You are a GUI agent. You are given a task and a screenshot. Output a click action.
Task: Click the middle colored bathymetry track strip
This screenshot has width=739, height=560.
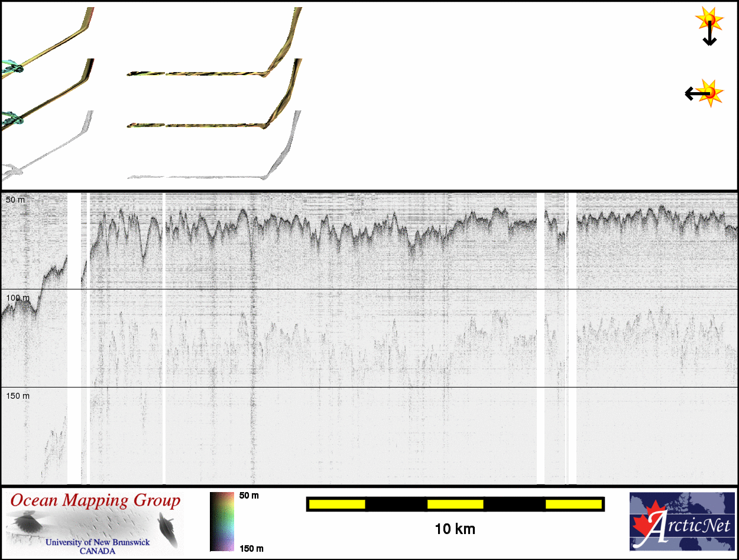pyautogui.click(x=195, y=125)
